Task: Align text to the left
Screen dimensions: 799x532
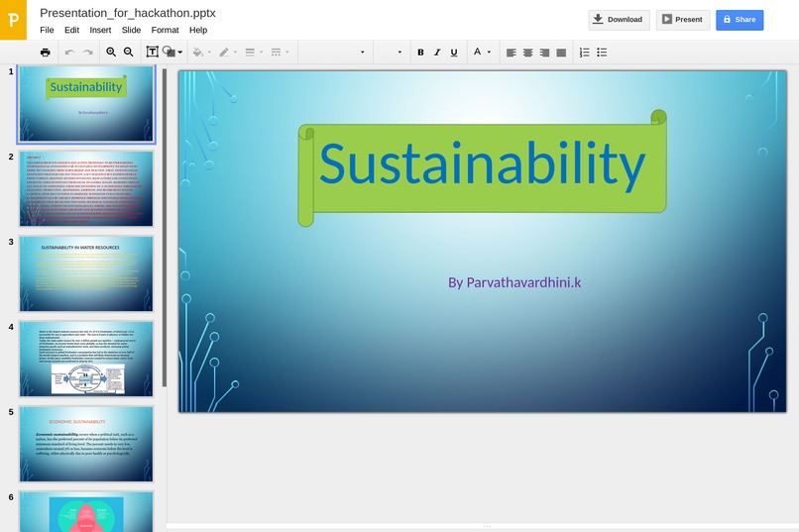Action: [x=512, y=53]
